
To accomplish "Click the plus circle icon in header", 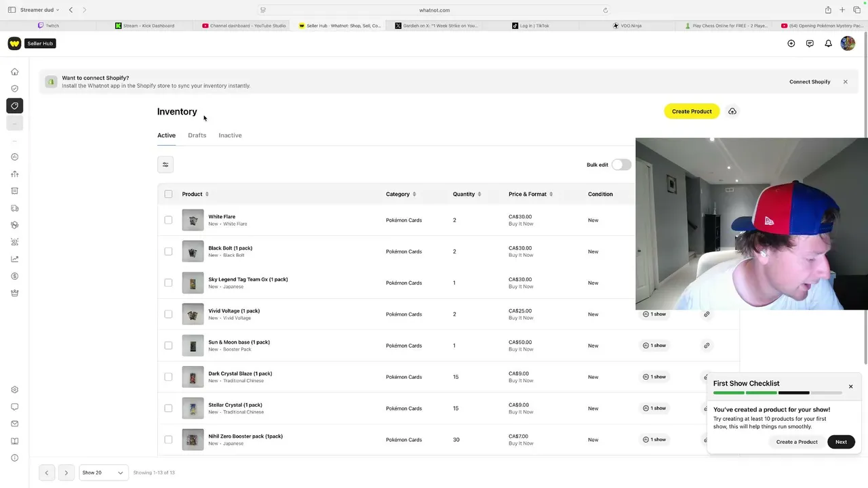I will (791, 43).
